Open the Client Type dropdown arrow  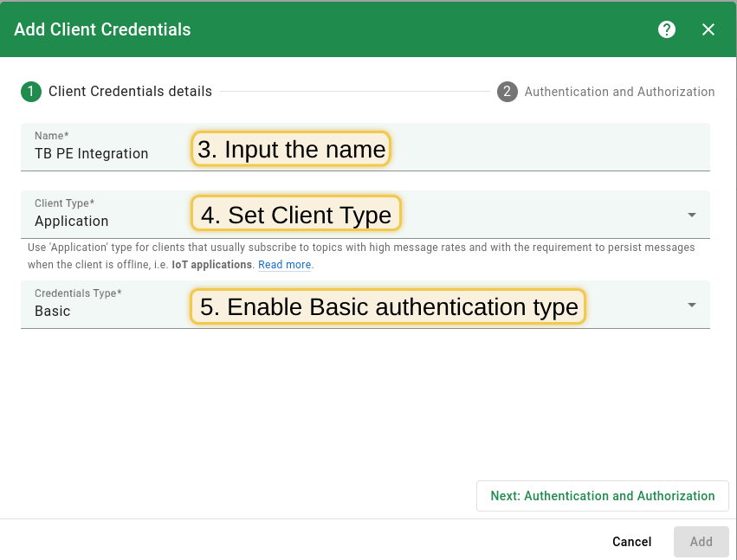pos(691,214)
